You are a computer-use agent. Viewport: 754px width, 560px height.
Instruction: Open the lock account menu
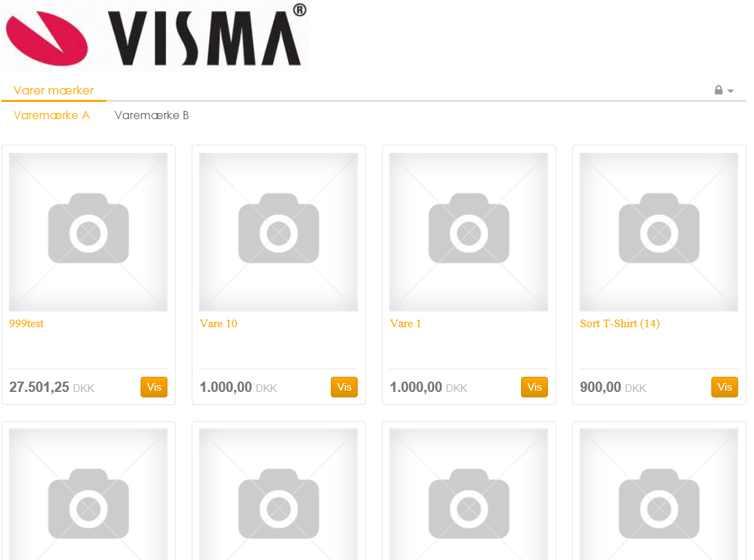[x=724, y=90]
